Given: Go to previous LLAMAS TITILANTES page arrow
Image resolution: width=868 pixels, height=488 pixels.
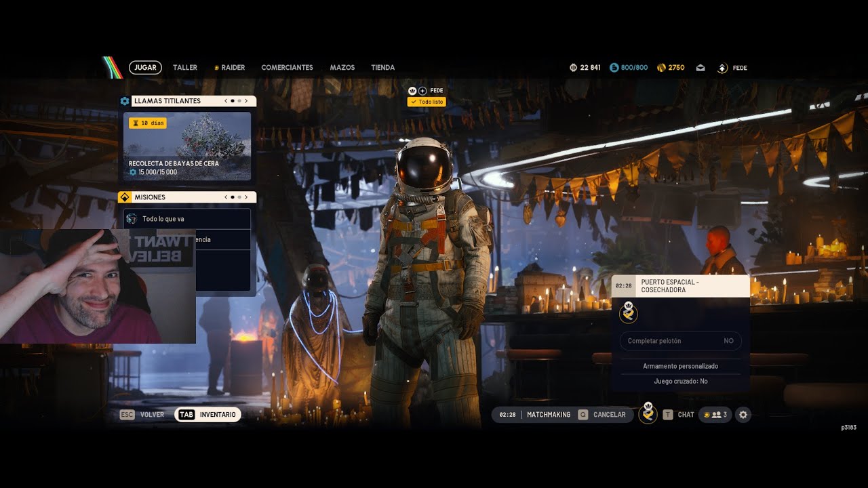Looking at the screenshot, I should click(226, 101).
